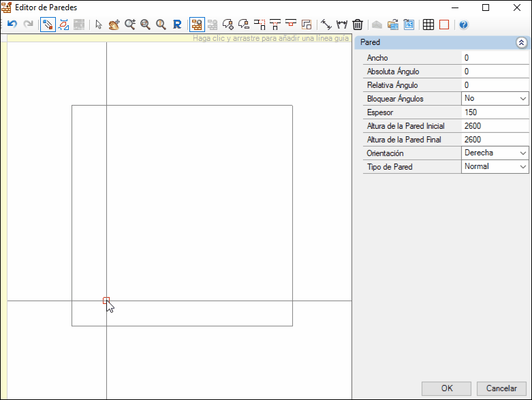Click the trash can delete icon

(x=358, y=25)
